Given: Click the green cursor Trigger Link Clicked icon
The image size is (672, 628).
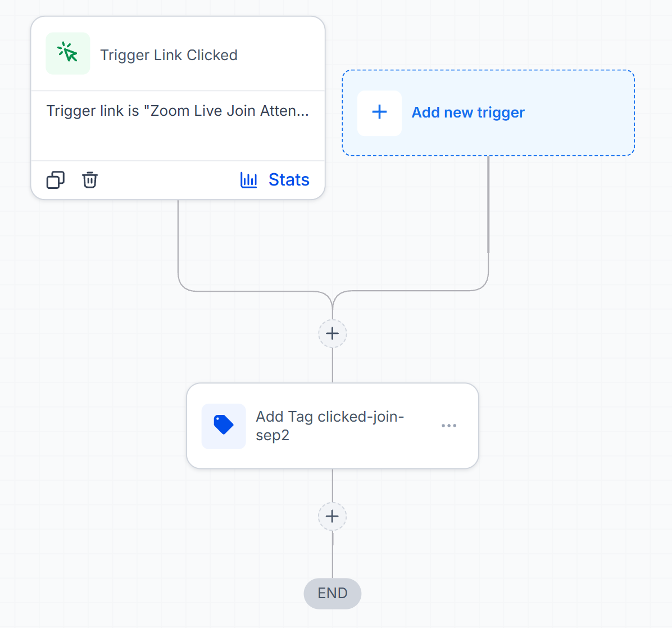Looking at the screenshot, I should [68, 53].
